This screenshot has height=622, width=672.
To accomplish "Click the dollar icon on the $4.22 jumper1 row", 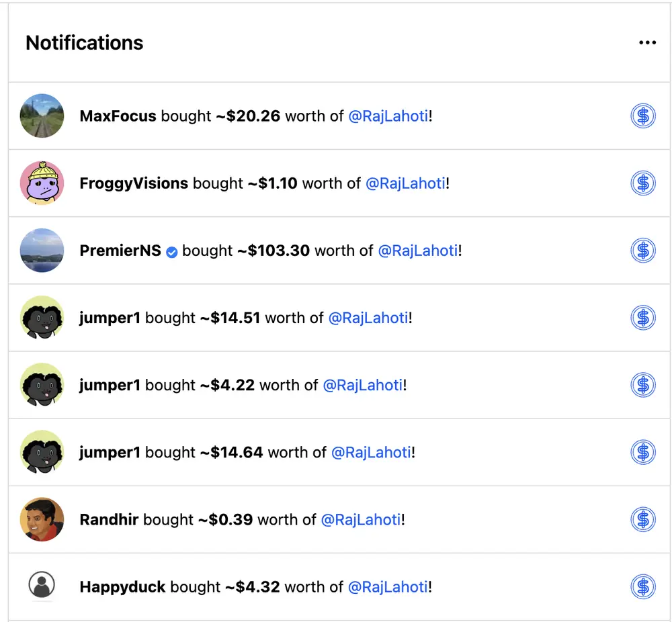I will (643, 384).
